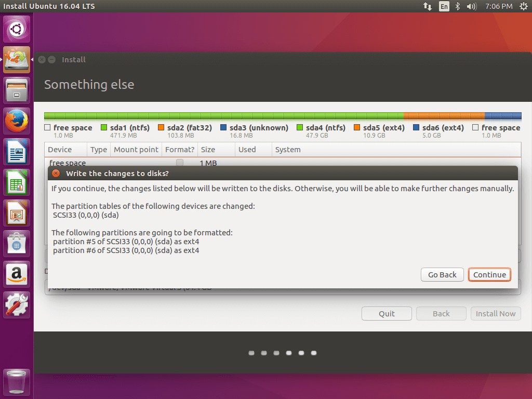Click Go Back in the dialog
Image resolution: width=532 pixels, height=399 pixels.
442,275
